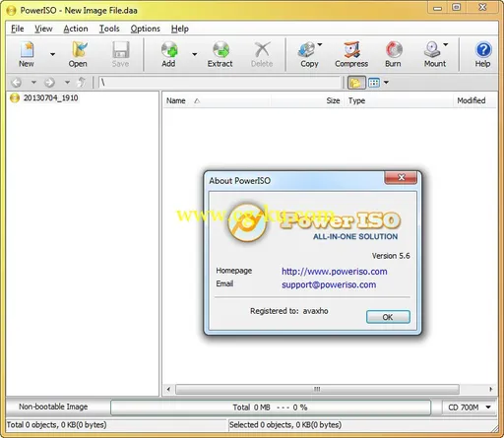Sort by the Type column header
The width and height of the screenshot is (504, 438).
[x=399, y=100]
